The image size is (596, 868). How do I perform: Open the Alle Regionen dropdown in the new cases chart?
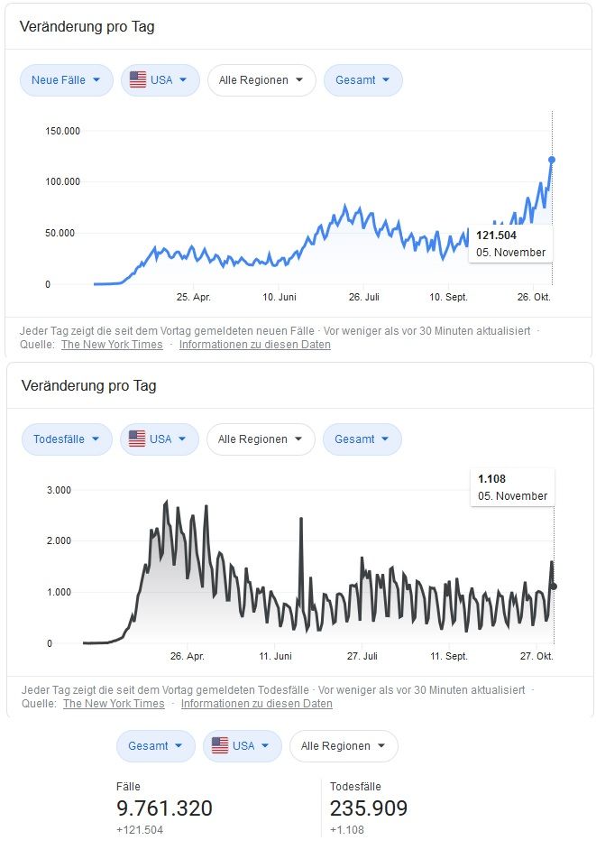point(261,80)
